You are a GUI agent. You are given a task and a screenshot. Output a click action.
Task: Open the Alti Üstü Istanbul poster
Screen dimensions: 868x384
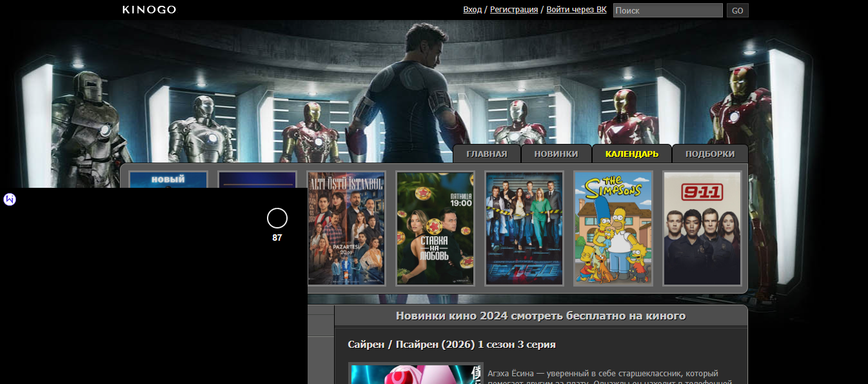tap(346, 228)
